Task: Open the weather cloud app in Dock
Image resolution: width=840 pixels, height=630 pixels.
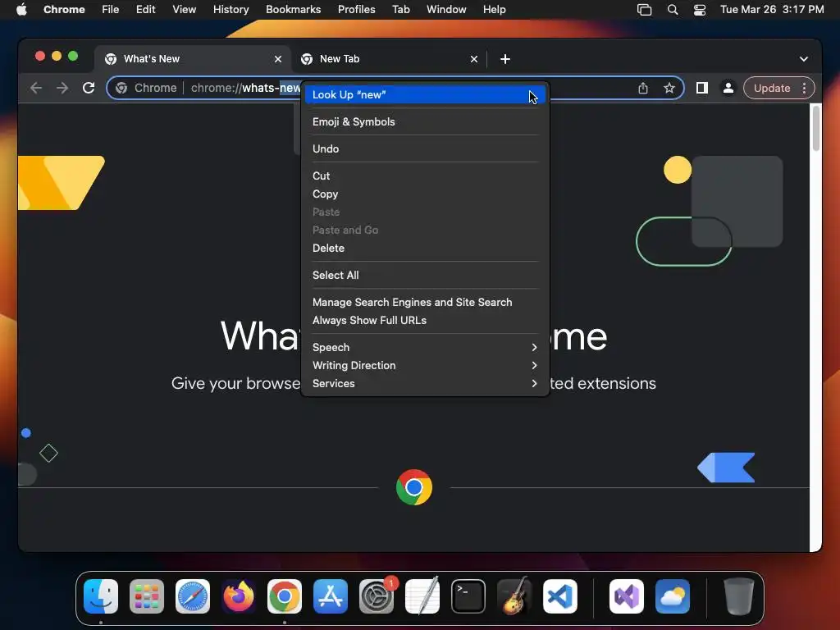Action: (x=673, y=596)
